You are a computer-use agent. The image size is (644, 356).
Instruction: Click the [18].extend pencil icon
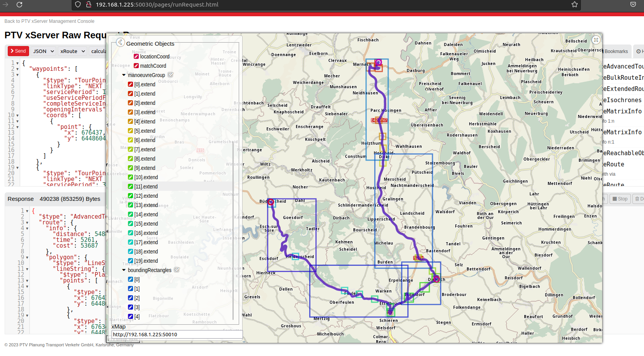coord(131,252)
